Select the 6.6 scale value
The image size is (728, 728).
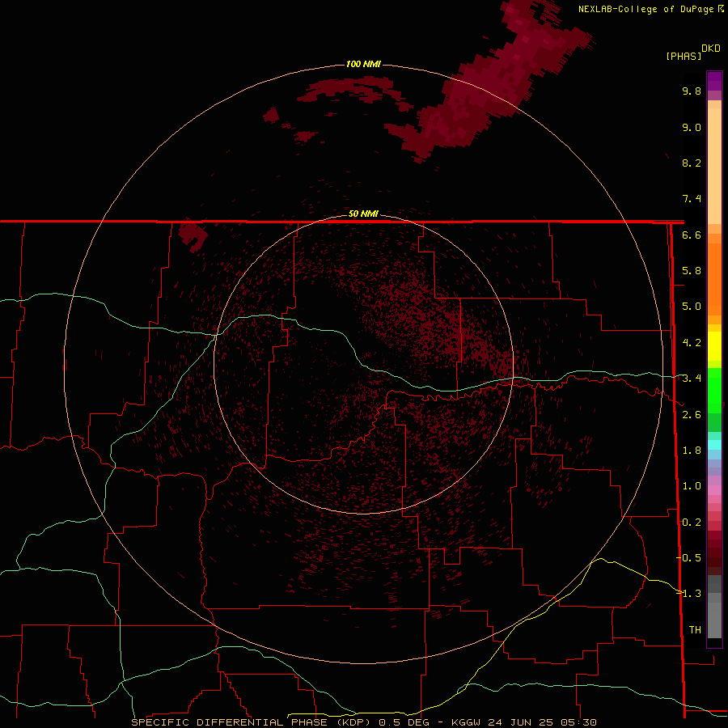point(692,235)
